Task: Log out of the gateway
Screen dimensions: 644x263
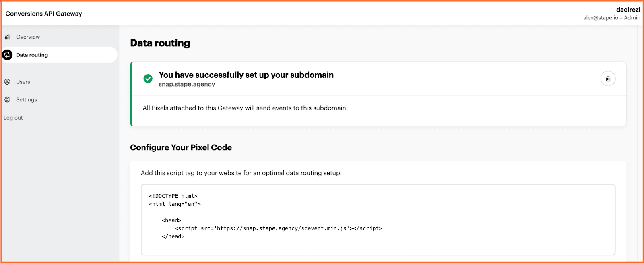Action: pyautogui.click(x=13, y=118)
